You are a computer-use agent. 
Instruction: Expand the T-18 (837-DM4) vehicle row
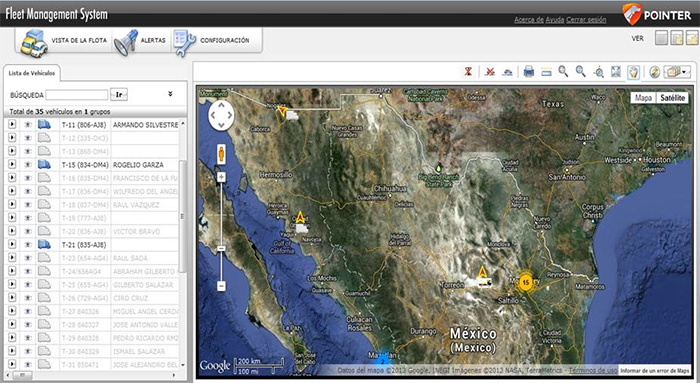point(12,204)
